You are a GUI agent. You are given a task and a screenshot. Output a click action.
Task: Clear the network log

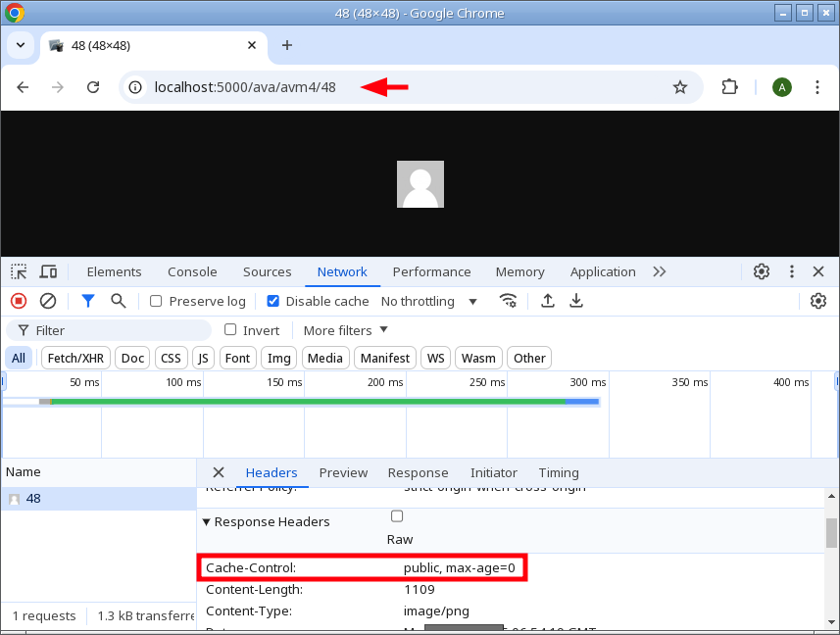(48, 302)
